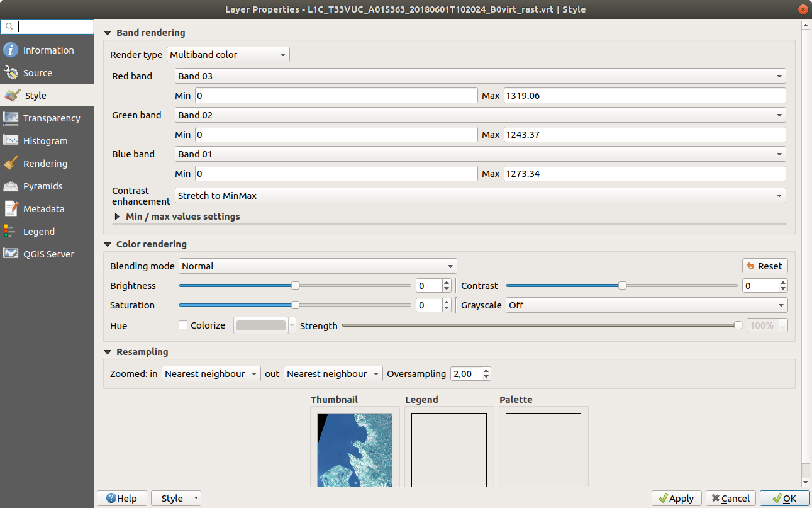Click the Apply button
This screenshot has height=508, width=812.
coord(676,499)
